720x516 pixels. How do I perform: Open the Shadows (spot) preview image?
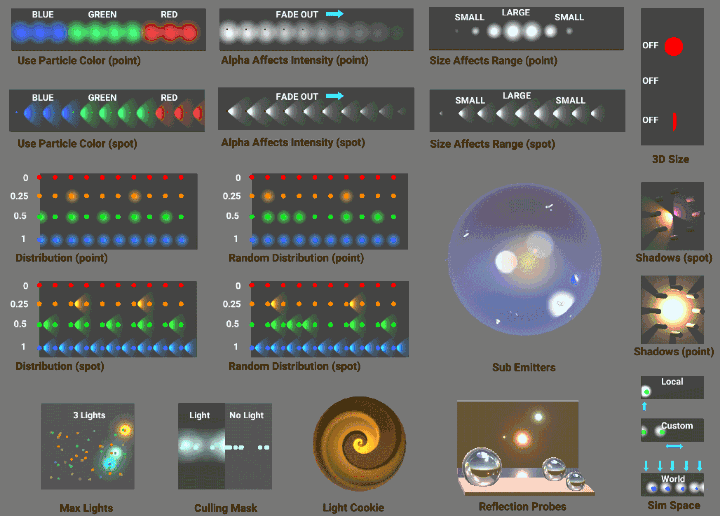coord(672,216)
